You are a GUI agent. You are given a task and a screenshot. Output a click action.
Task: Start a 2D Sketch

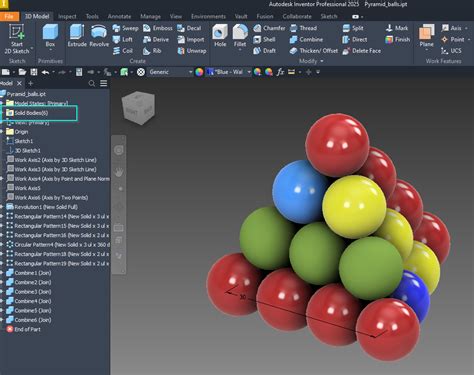click(16, 39)
